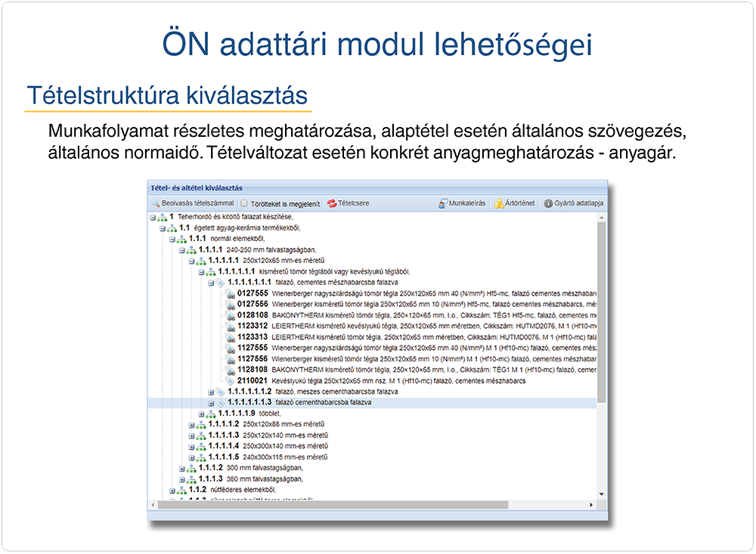Viewport: 756px width, 554px height.
Task: Click the scroll left arrow at the bottom
Action: (153, 505)
